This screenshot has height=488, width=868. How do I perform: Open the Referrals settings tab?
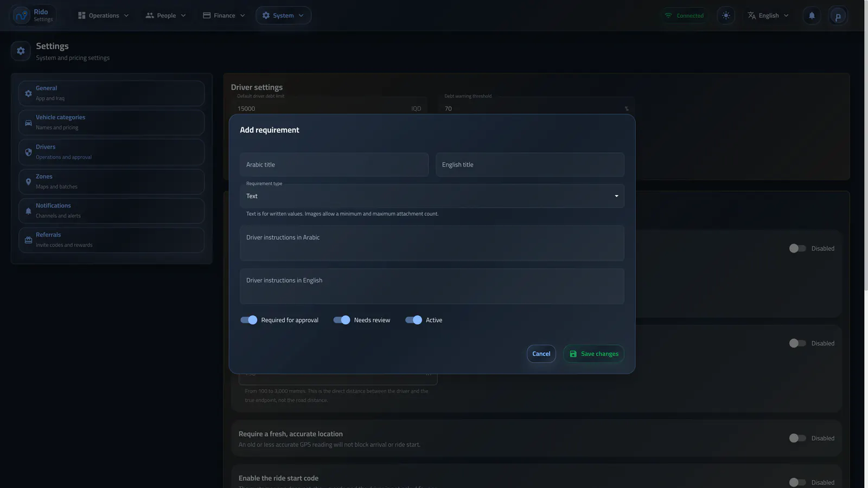(x=111, y=240)
